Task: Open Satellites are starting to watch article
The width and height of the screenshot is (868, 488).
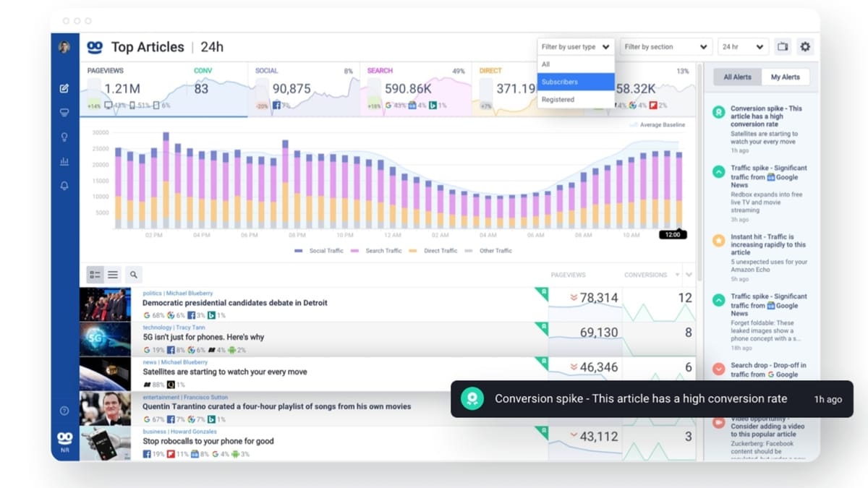Action: point(225,372)
